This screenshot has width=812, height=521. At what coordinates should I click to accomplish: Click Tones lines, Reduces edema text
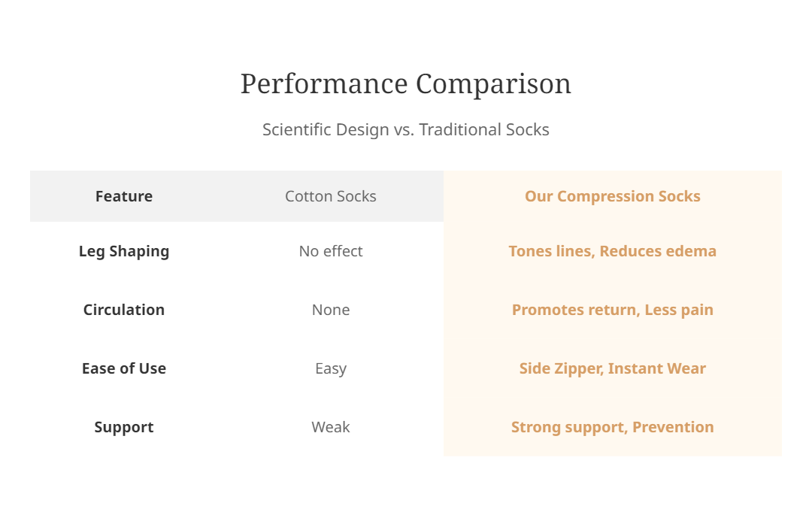click(613, 251)
